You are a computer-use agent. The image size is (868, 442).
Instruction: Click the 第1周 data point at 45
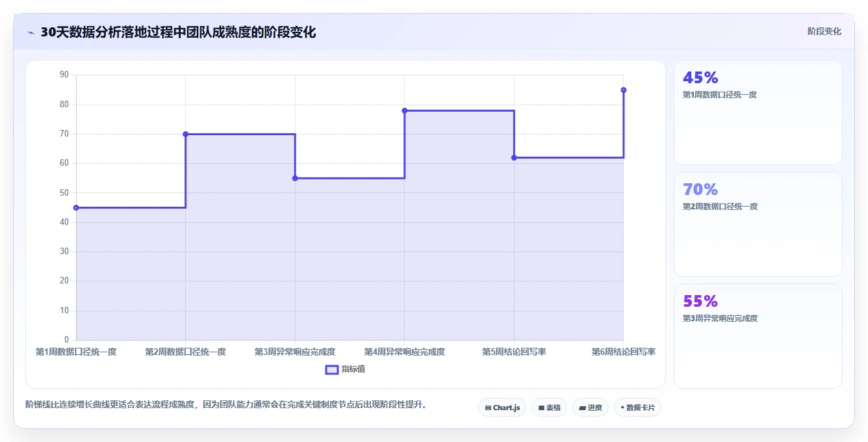pyautogui.click(x=76, y=207)
